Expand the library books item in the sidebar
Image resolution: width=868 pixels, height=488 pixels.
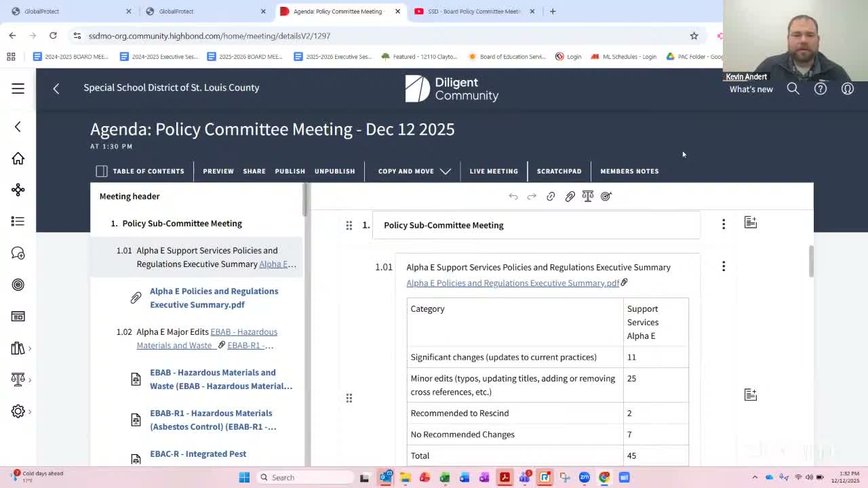(18, 348)
